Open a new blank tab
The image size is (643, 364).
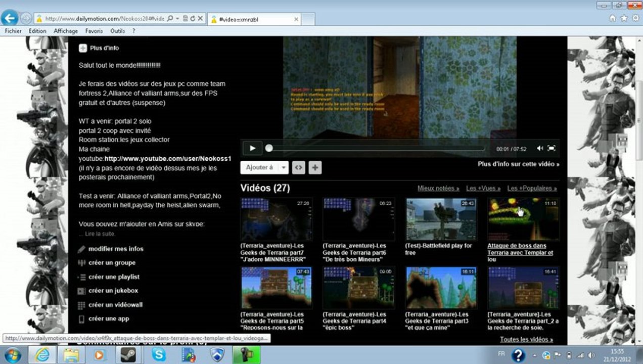click(x=309, y=19)
